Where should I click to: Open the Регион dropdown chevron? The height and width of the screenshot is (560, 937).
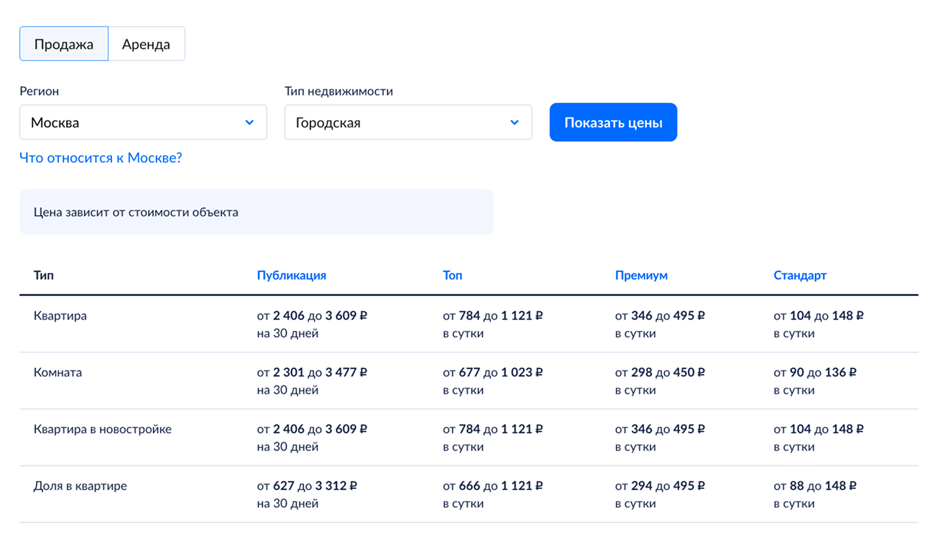249,122
